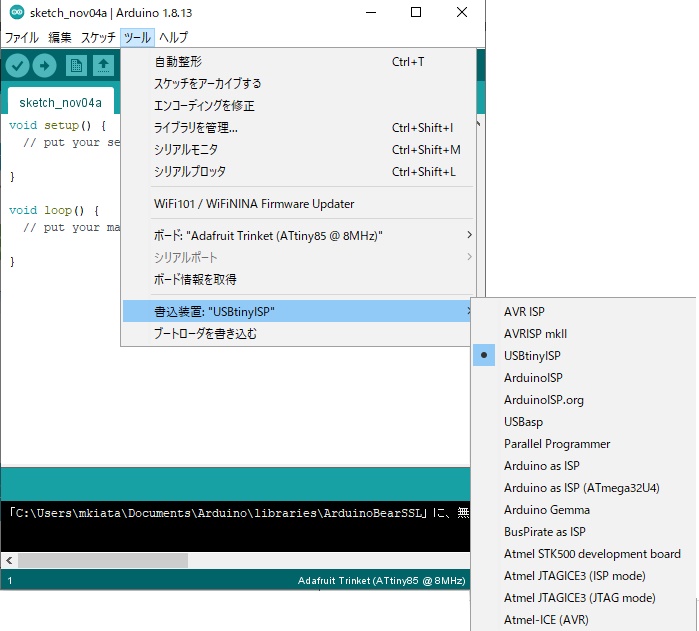Select AVRISP mkII programmer
Screen dimensions: 699x631
tap(584, 334)
